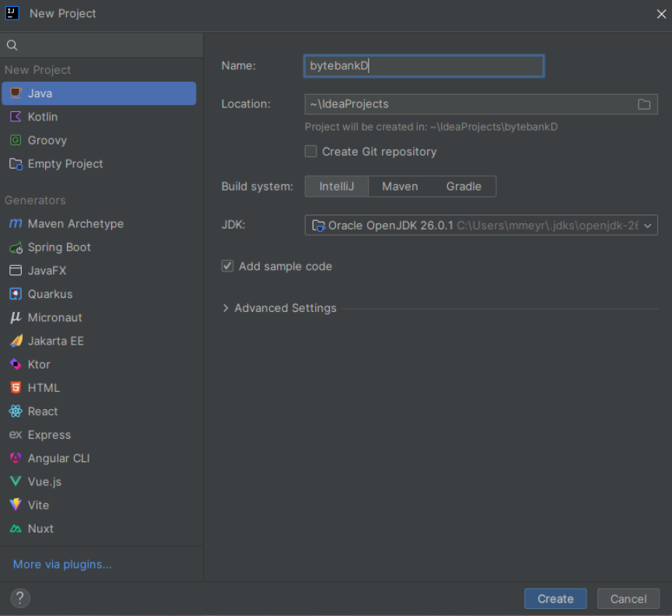This screenshot has height=616, width=672.
Task: Click the Ktor logo icon
Action: (x=16, y=364)
